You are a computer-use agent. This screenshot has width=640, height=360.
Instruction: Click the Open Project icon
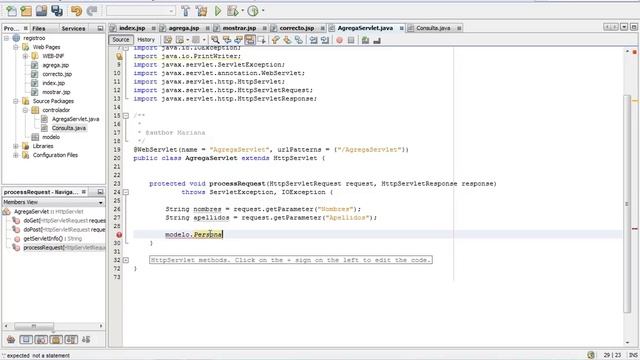click(x=41, y=11)
